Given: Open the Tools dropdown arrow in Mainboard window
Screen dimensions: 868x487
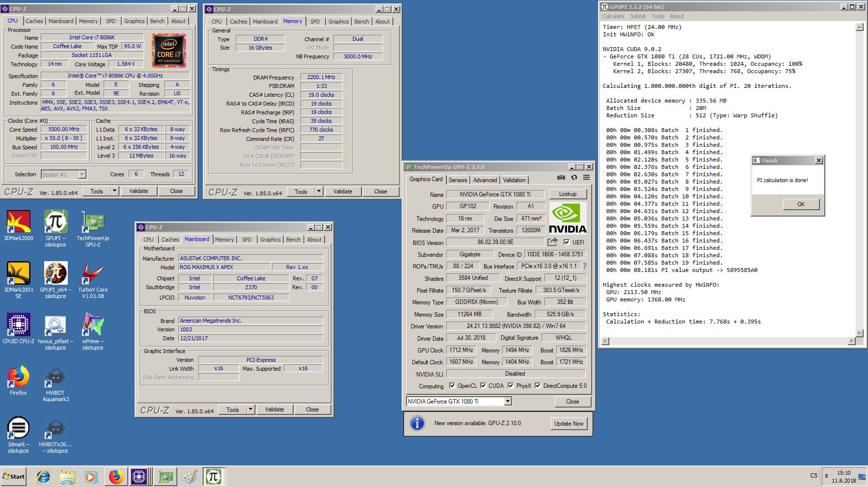Looking at the screenshot, I should [251, 409].
